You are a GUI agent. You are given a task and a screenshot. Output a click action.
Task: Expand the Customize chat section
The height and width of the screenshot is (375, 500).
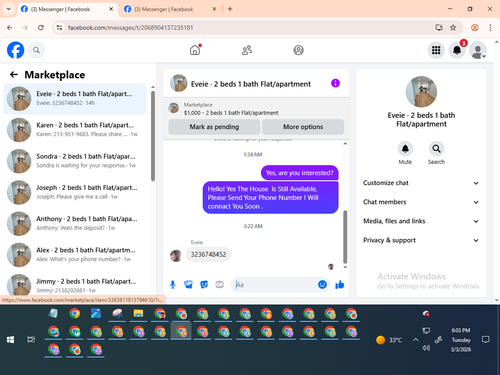pos(421,183)
